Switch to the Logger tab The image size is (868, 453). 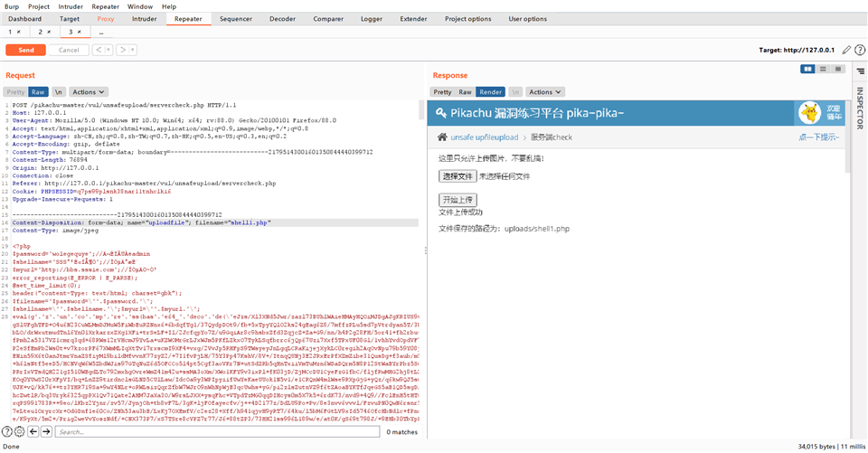click(372, 19)
